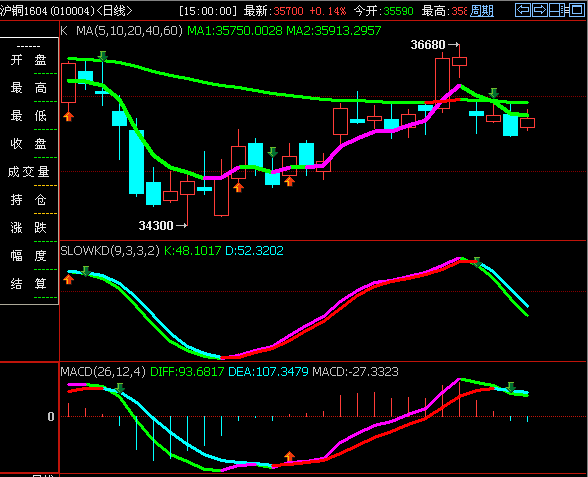Image resolution: width=588 pixels, height=477 pixels.
Task: Click the 0 axis label of MACD panel
Action: pyautogui.click(x=51, y=417)
